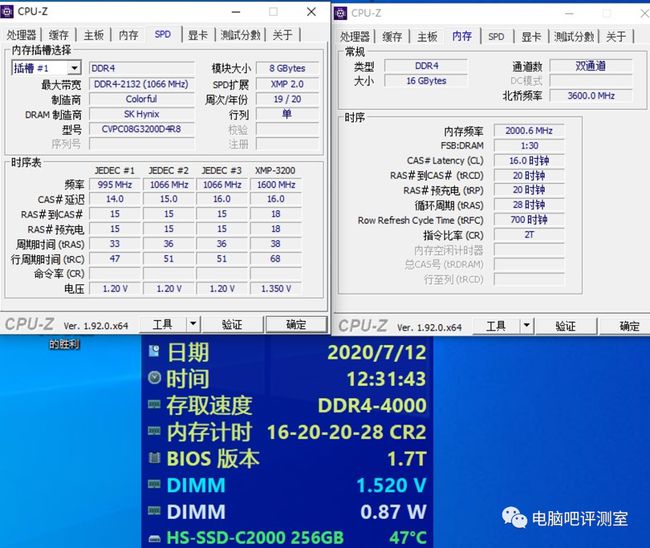
Task: Click the date icon beside 日期
Action: [x=154, y=351]
